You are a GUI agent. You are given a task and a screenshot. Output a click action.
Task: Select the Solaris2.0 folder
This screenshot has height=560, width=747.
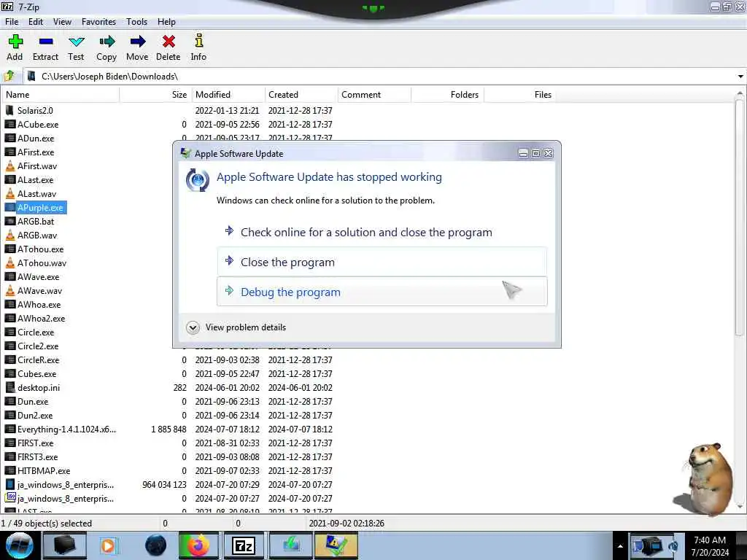[29, 111]
